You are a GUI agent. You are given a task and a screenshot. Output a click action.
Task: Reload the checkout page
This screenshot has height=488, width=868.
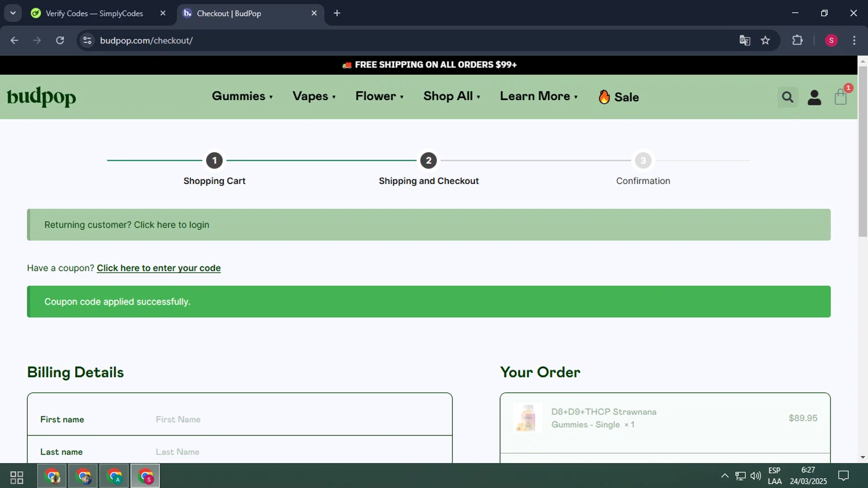click(x=60, y=41)
